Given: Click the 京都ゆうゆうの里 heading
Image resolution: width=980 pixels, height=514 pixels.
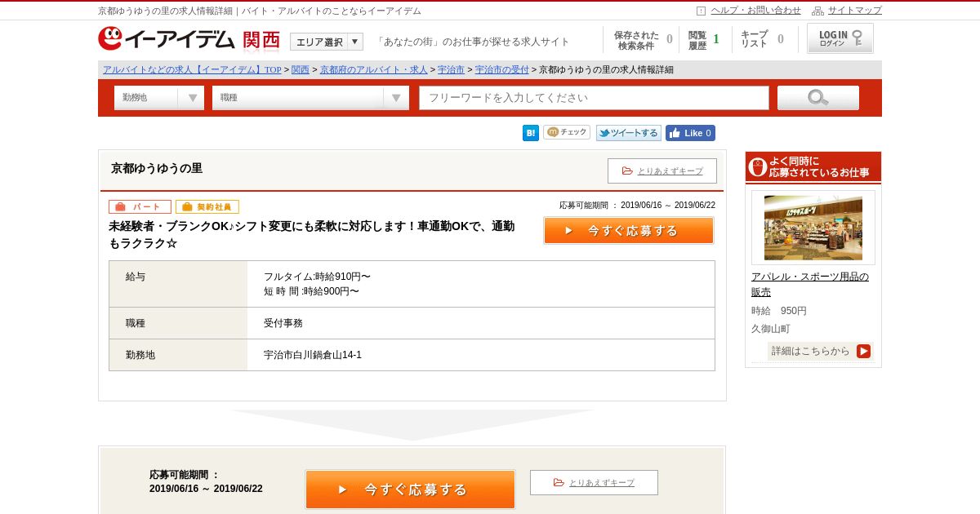Looking at the screenshot, I should (157, 168).
